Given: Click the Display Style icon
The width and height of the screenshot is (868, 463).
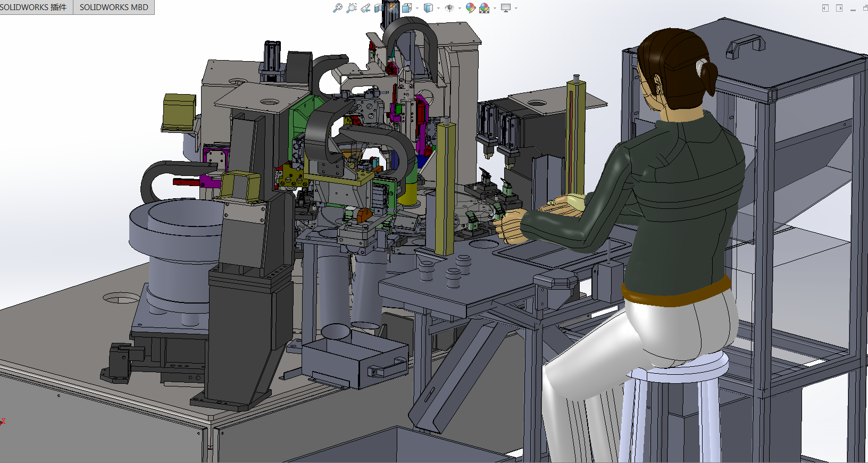Looking at the screenshot, I should [428, 8].
